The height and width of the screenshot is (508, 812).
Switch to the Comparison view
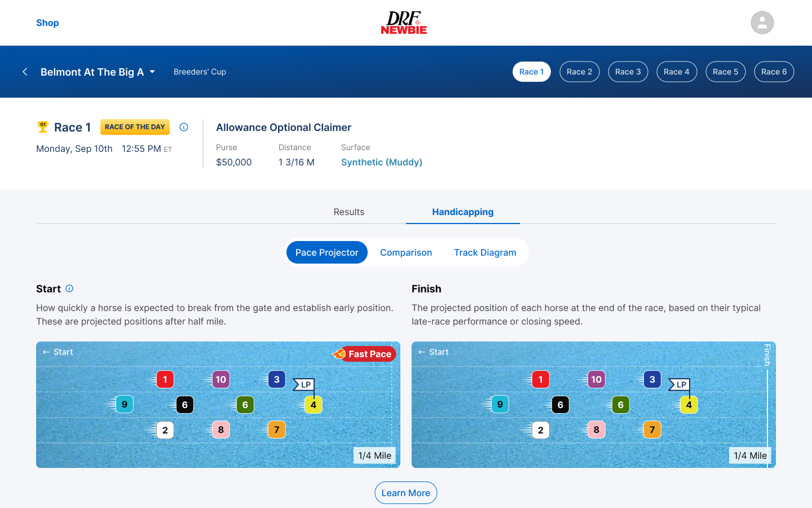point(406,252)
